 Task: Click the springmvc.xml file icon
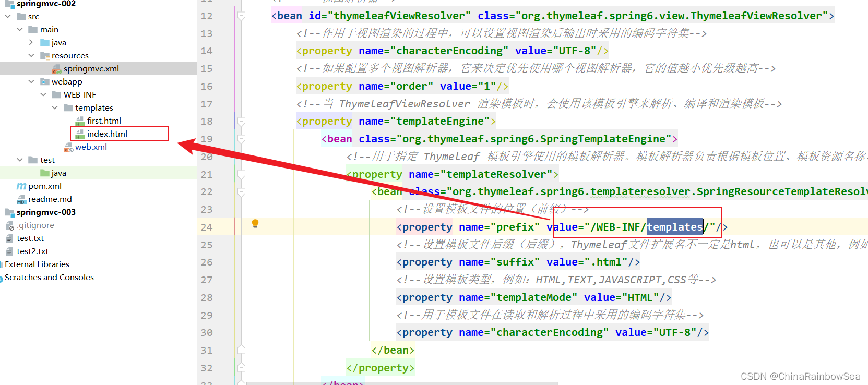coord(56,69)
